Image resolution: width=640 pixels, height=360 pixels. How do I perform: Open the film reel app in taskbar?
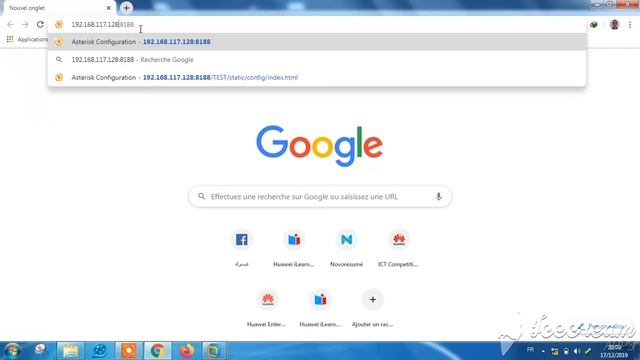click(99, 351)
